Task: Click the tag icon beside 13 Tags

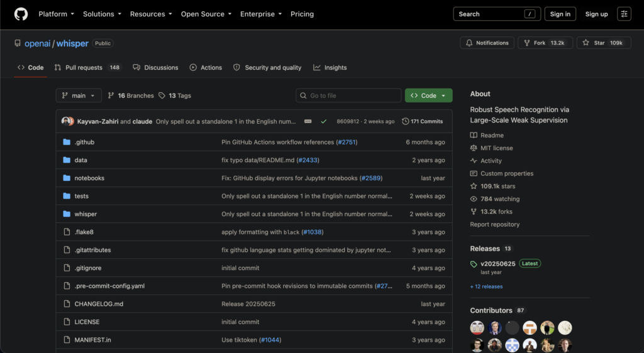Action: point(162,95)
